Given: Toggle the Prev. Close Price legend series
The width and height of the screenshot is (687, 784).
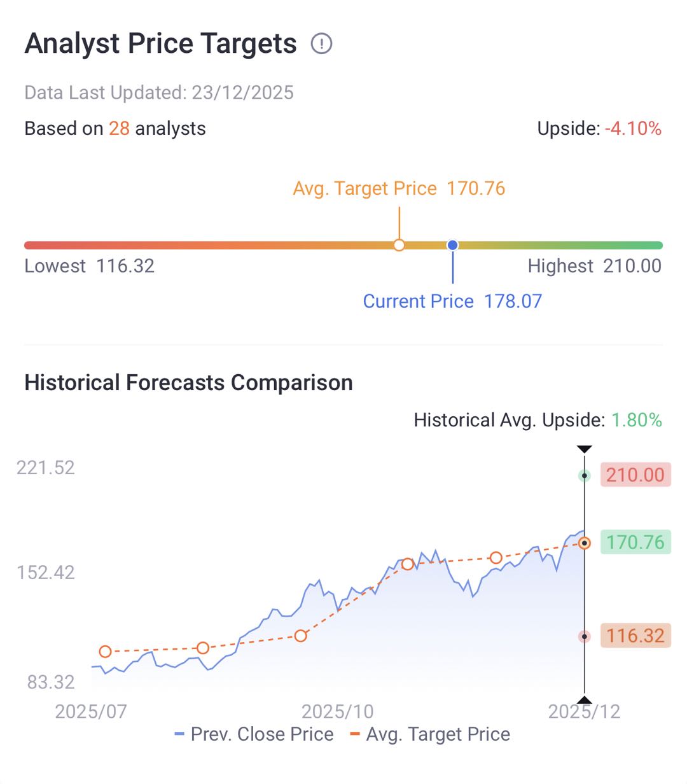Looking at the screenshot, I should (x=254, y=734).
